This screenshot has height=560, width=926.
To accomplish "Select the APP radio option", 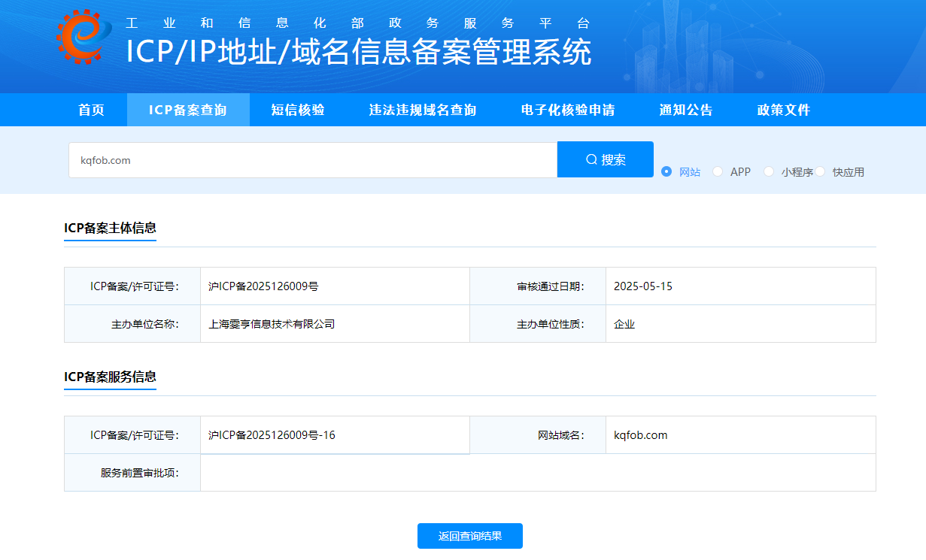I will [732, 172].
